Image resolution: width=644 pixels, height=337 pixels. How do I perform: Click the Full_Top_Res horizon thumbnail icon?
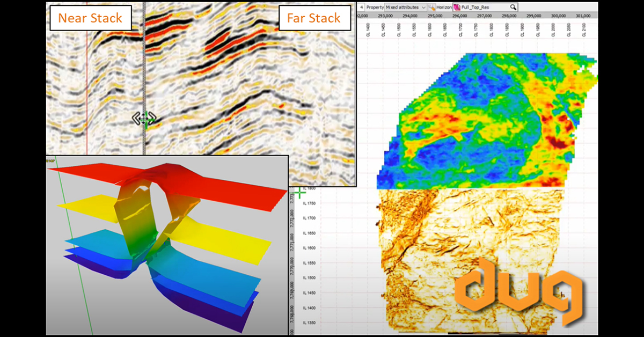coord(458,8)
